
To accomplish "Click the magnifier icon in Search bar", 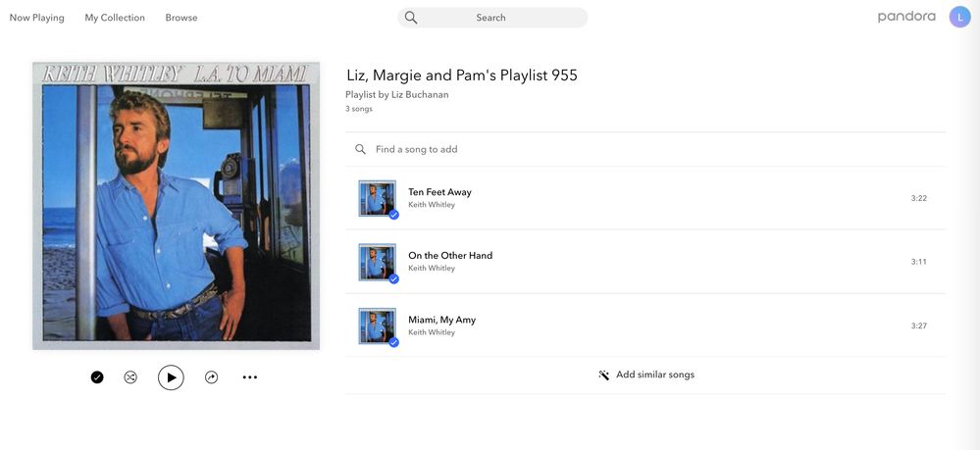I will coord(411,18).
